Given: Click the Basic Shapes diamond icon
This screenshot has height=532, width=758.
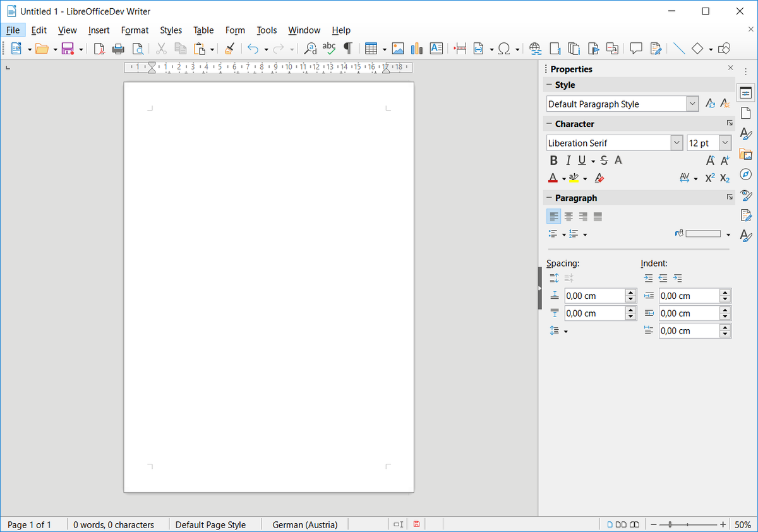Looking at the screenshot, I should click(x=697, y=49).
